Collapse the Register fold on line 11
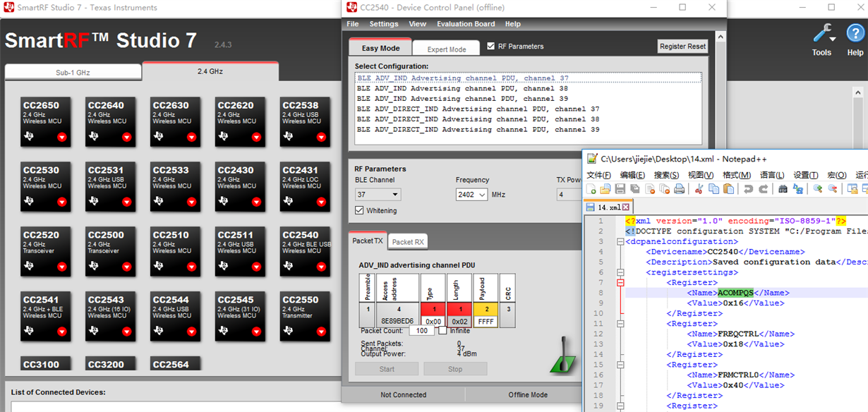This screenshot has height=412, width=868. (620, 324)
